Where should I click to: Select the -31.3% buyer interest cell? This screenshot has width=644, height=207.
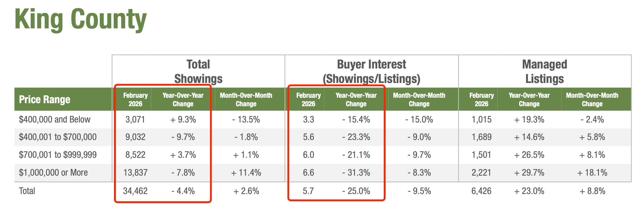[x=356, y=173]
